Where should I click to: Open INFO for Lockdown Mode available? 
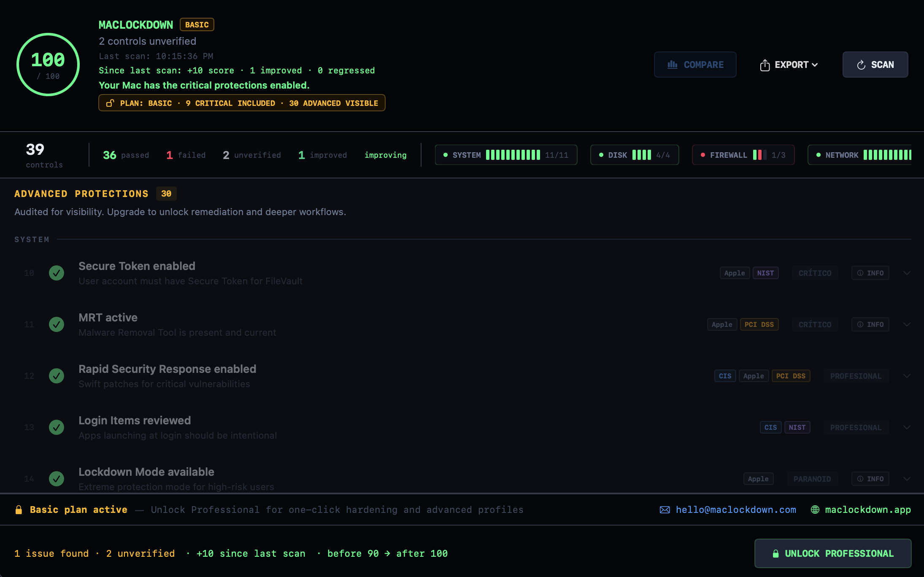pyautogui.click(x=870, y=479)
